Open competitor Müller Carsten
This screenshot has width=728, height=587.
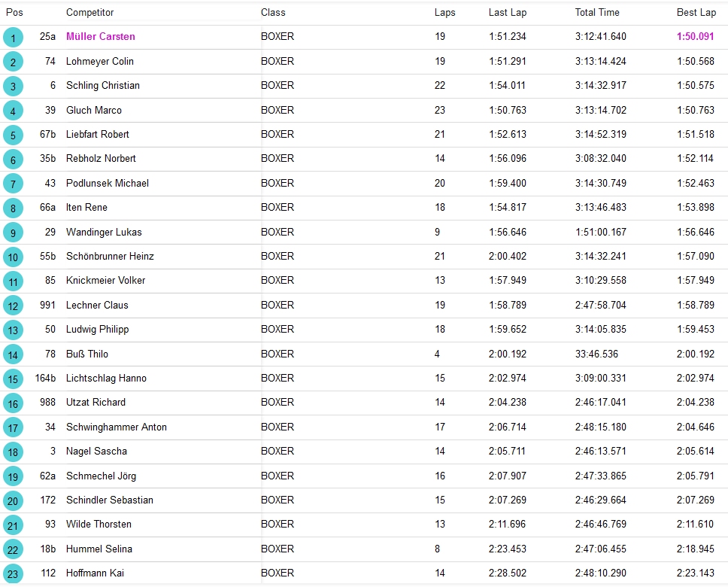tap(101, 37)
